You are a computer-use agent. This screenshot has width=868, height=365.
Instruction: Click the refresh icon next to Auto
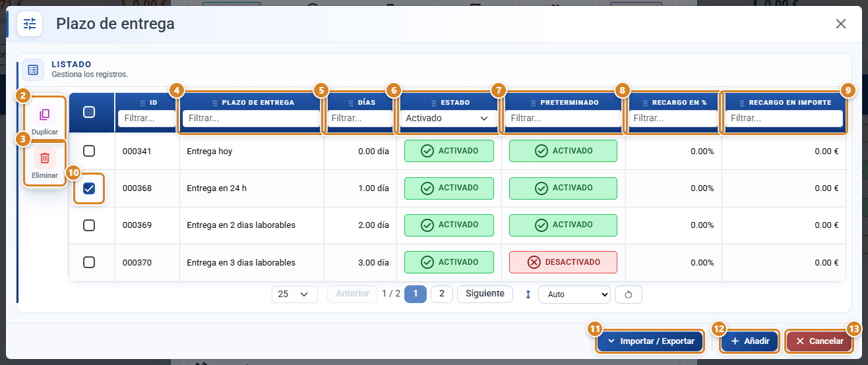pos(629,295)
